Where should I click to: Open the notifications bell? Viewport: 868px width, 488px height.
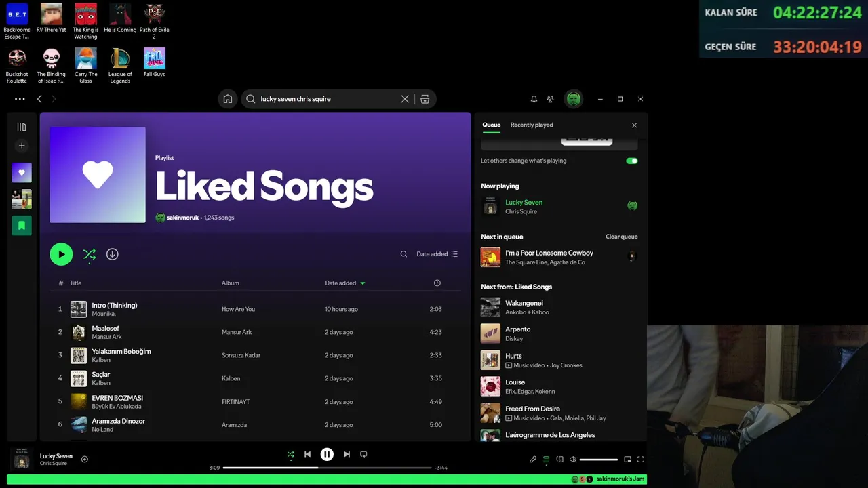pos(534,99)
